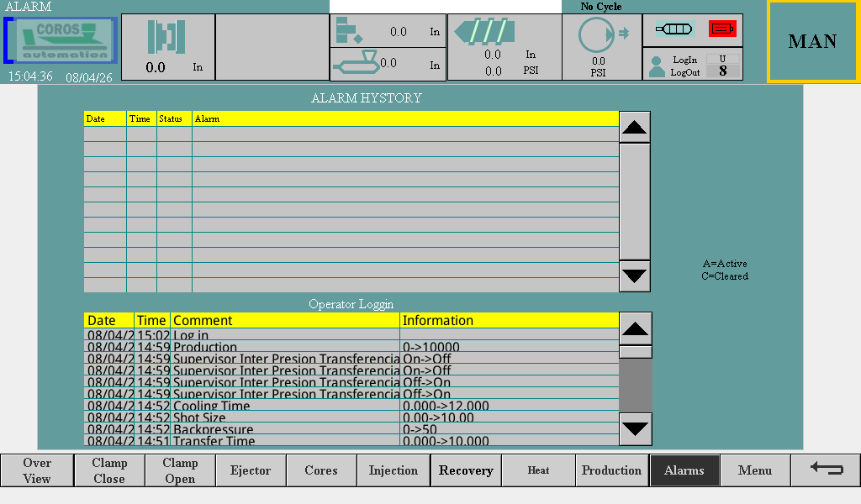This screenshot has width=861, height=504.
Task: Click the injection carriage position icon
Action: tap(357, 62)
